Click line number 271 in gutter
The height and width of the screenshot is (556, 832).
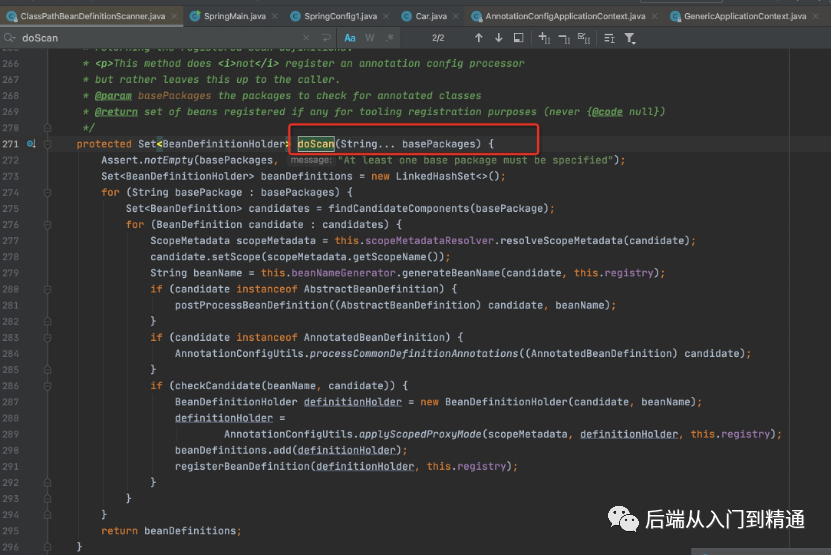[11, 144]
